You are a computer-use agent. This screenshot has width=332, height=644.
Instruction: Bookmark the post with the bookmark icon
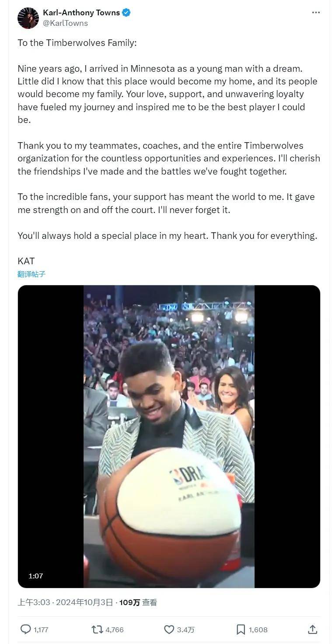[241, 630]
